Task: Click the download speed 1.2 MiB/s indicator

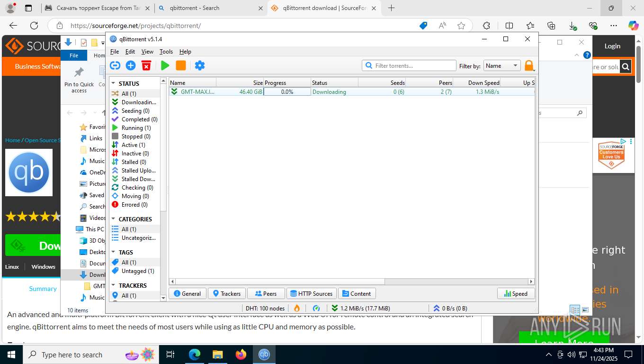Action: click(x=361, y=308)
